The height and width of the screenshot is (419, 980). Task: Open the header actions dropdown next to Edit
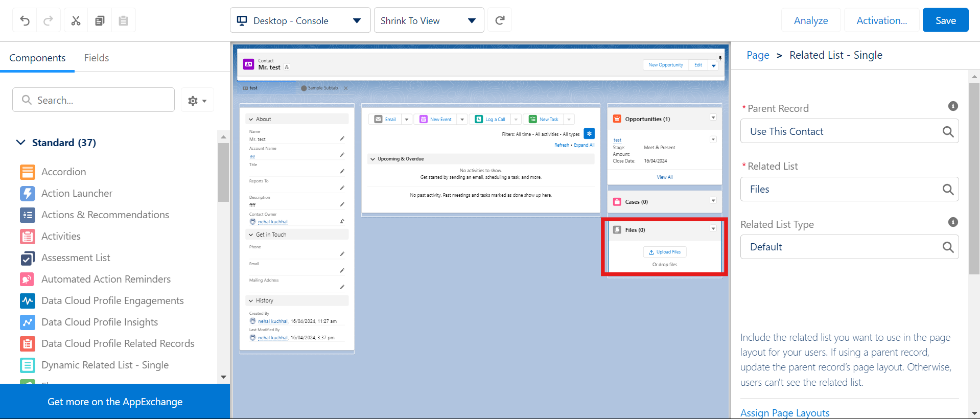click(x=714, y=65)
